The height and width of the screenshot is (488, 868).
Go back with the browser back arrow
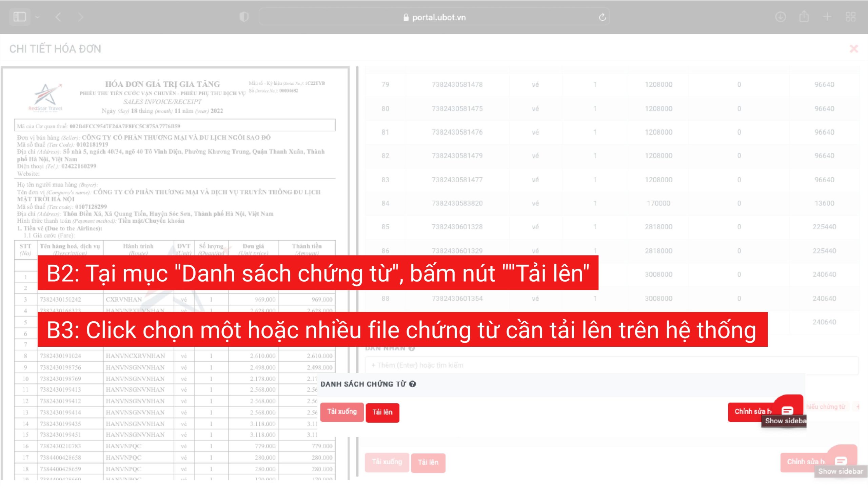tap(58, 17)
